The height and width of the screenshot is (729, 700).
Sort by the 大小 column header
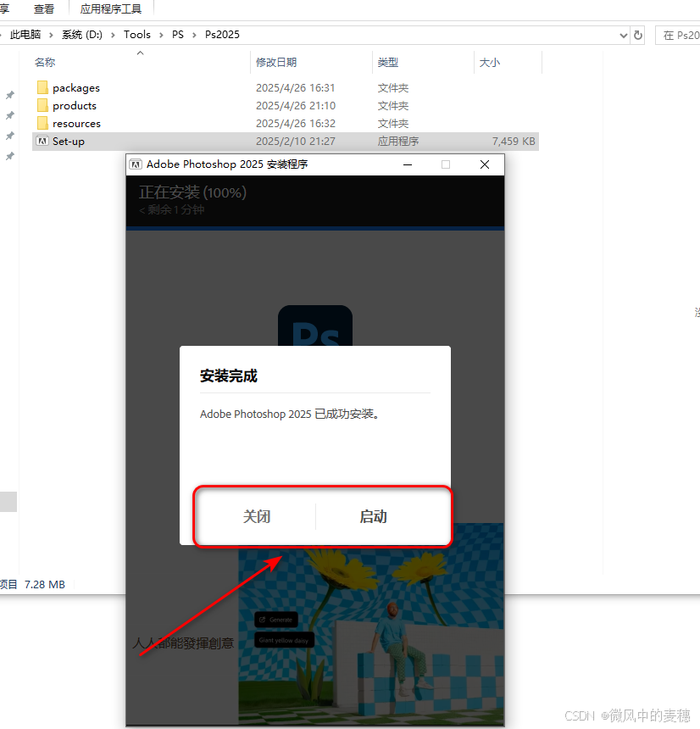coord(490,62)
